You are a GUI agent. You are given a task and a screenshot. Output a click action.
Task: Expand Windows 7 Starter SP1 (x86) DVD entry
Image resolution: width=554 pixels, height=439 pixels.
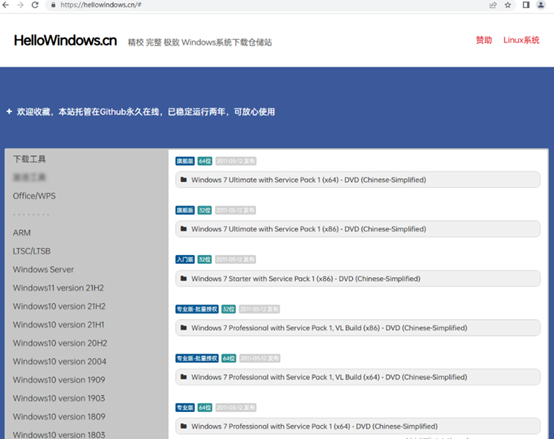point(358,279)
